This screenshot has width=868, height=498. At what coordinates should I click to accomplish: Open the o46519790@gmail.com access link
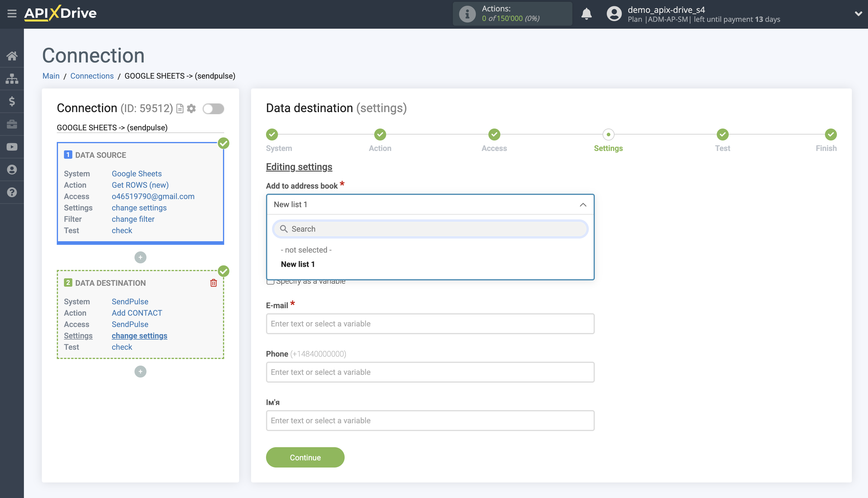pos(153,196)
